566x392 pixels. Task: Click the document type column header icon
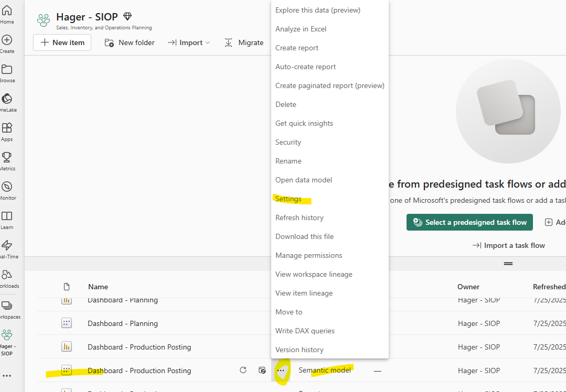(x=67, y=287)
